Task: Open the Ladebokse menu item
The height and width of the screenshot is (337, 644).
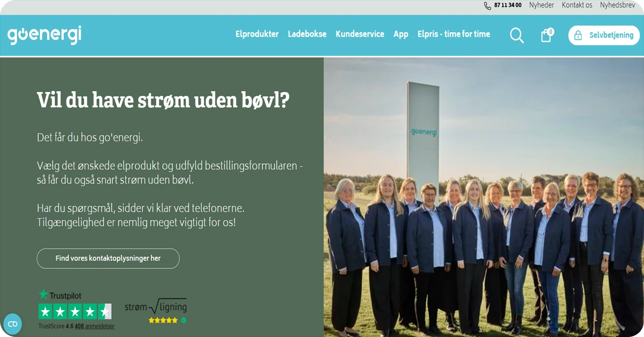Action: (307, 34)
